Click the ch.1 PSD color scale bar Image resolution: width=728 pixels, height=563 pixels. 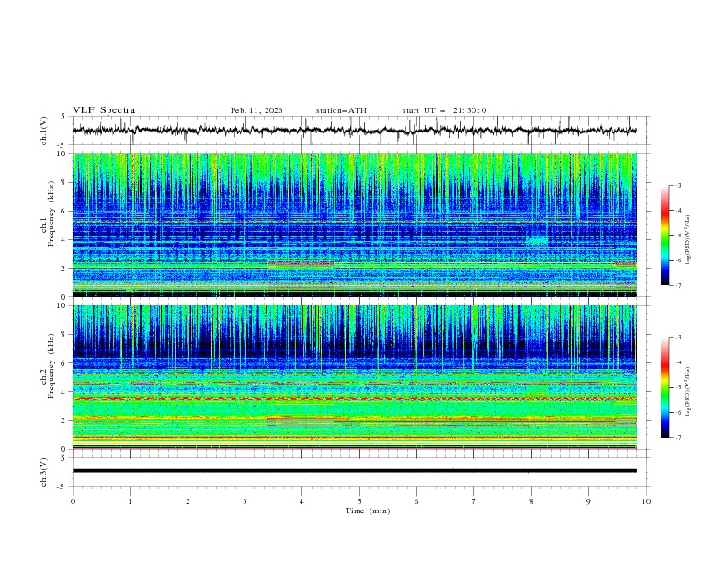click(x=665, y=236)
